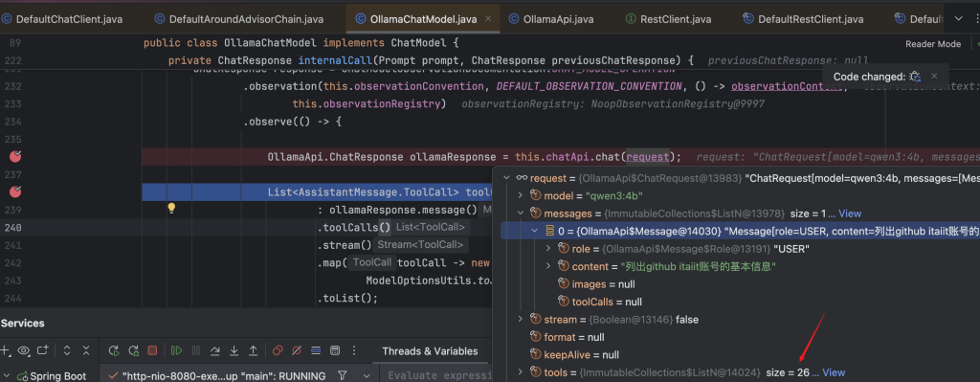Mute all breakpoints

[297, 350]
